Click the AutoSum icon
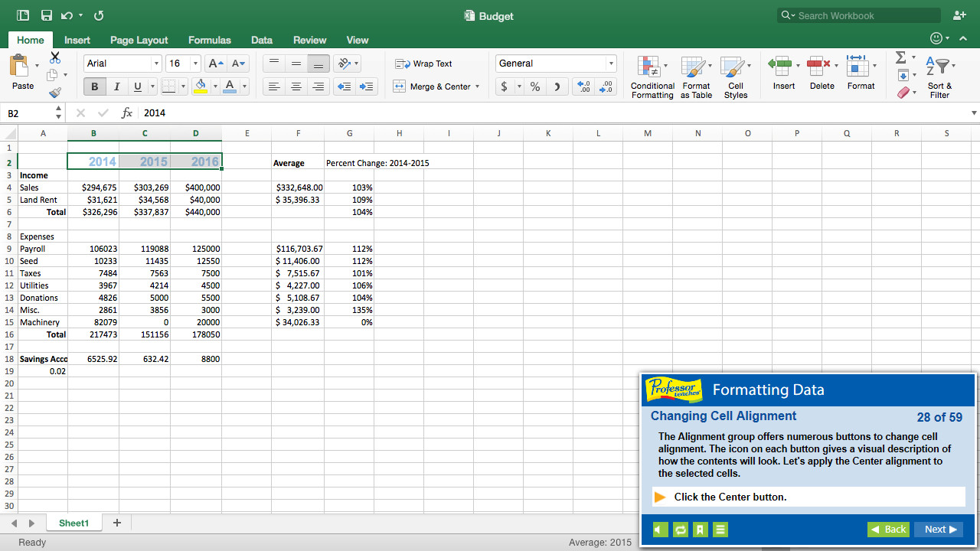Viewport: 980px width, 551px height. coord(900,57)
